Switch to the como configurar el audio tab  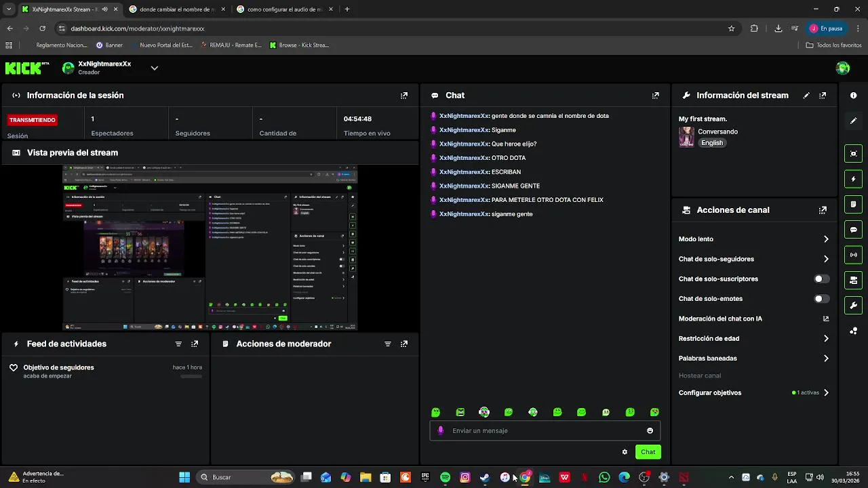[x=285, y=9]
